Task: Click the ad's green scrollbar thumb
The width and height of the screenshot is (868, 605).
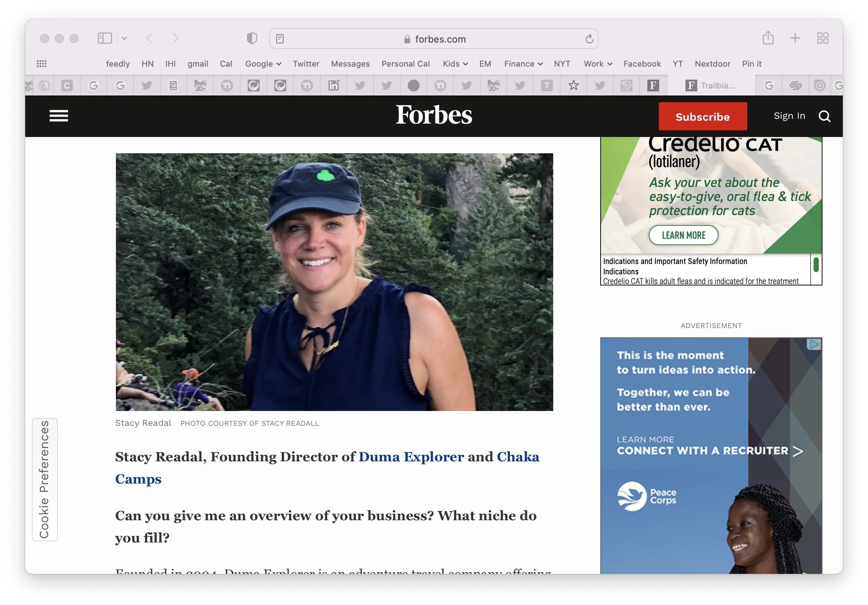Action: click(816, 265)
